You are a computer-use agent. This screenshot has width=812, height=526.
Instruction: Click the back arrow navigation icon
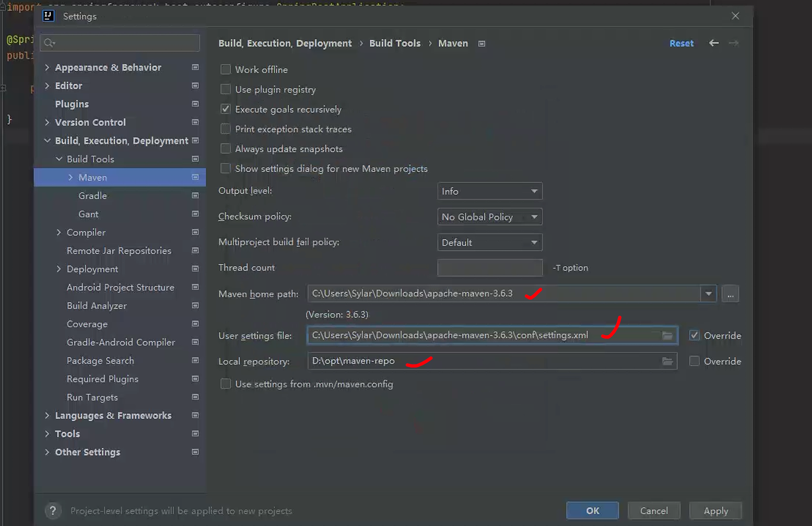tap(713, 43)
